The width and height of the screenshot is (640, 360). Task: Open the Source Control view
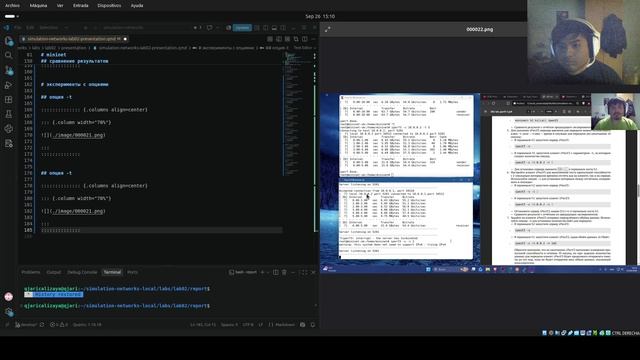(9, 70)
